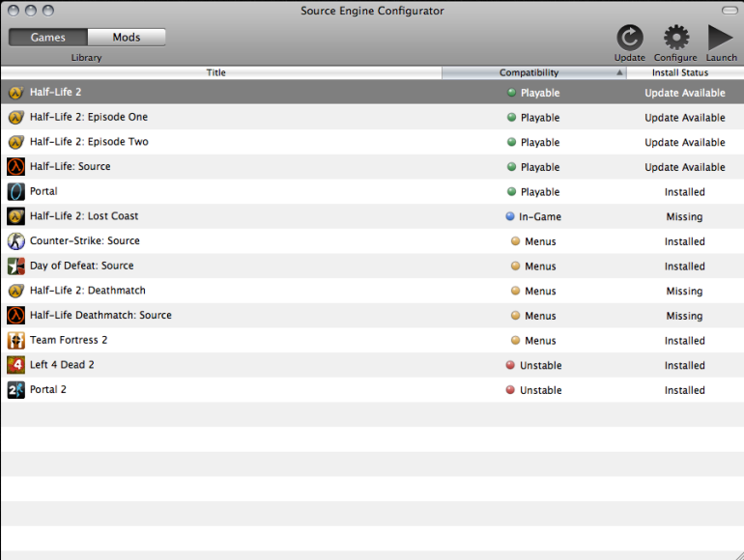Click Update Available for Half-Life: Source
The width and height of the screenshot is (744, 560).
pyautogui.click(x=685, y=167)
